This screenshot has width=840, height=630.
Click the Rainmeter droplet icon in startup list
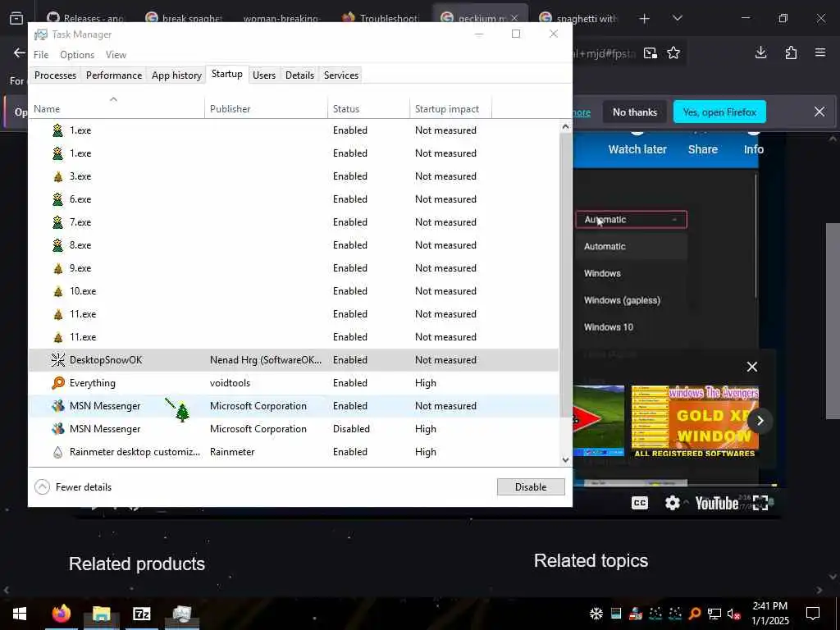click(58, 452)
